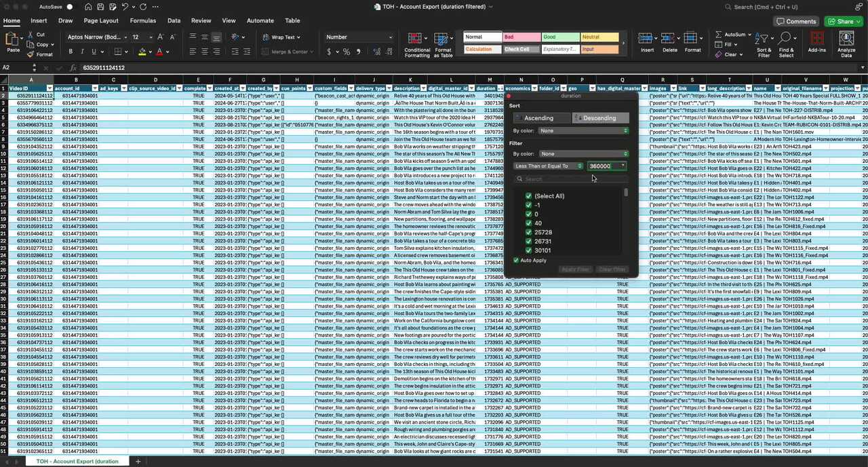The height and width of the screenshot is (467, 868).
Task: Open Add-ins
Action: tap(816, 42)
